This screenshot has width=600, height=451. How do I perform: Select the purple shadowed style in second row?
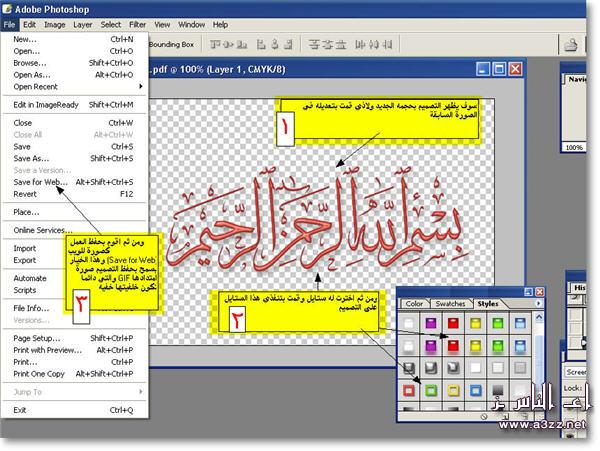[431, 346]
